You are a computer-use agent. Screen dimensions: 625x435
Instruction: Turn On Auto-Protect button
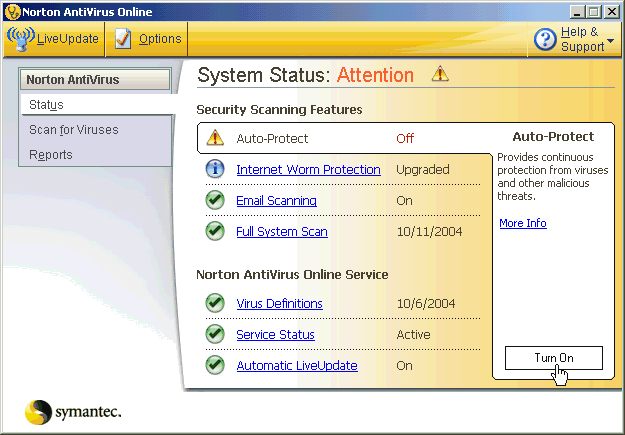pos(553,358)
